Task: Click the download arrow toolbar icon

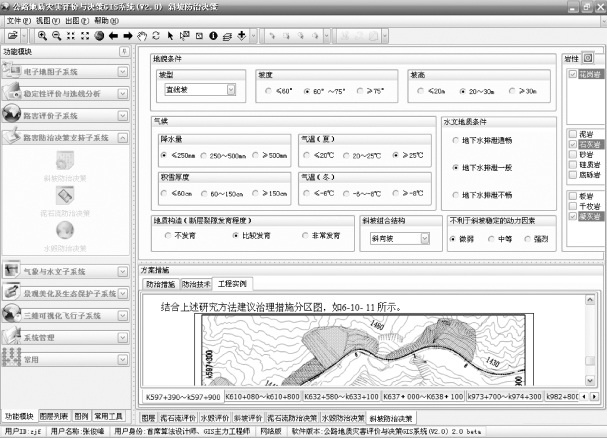Action: pos(242,36)
